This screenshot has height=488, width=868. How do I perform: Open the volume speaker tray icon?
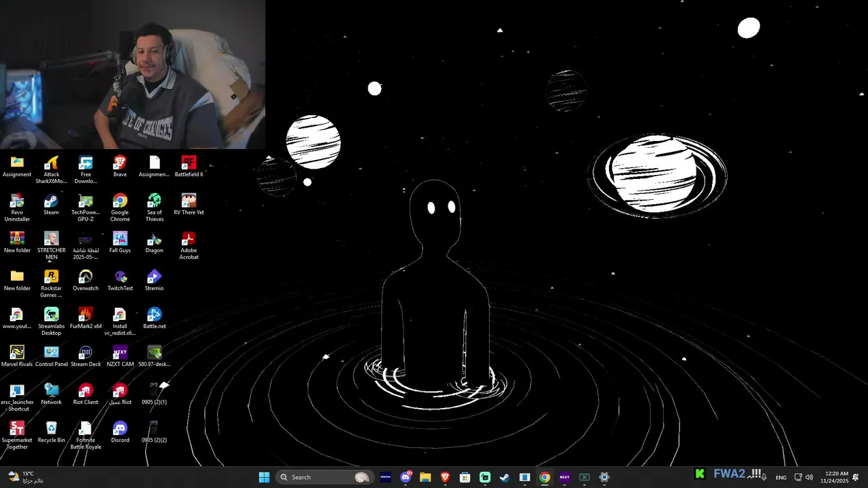[x=809, y=477]
